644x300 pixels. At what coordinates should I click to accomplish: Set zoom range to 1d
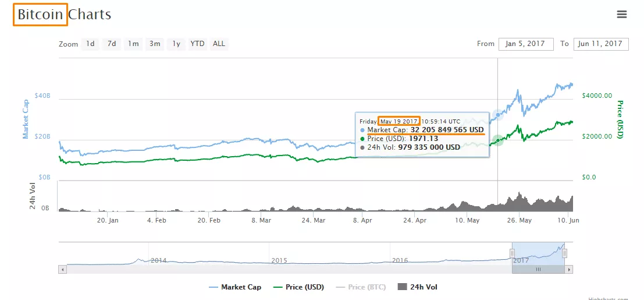(x=90, y=44)
